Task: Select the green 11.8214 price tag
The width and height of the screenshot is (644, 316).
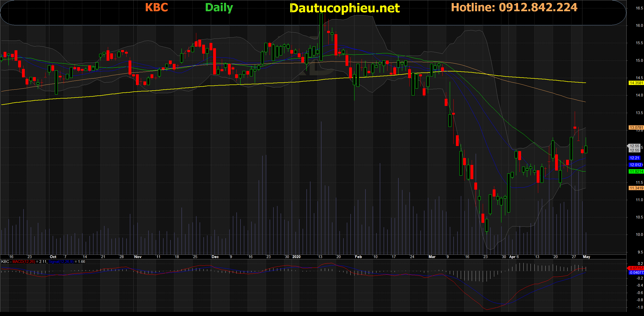Action: click(x=636, y=172)
